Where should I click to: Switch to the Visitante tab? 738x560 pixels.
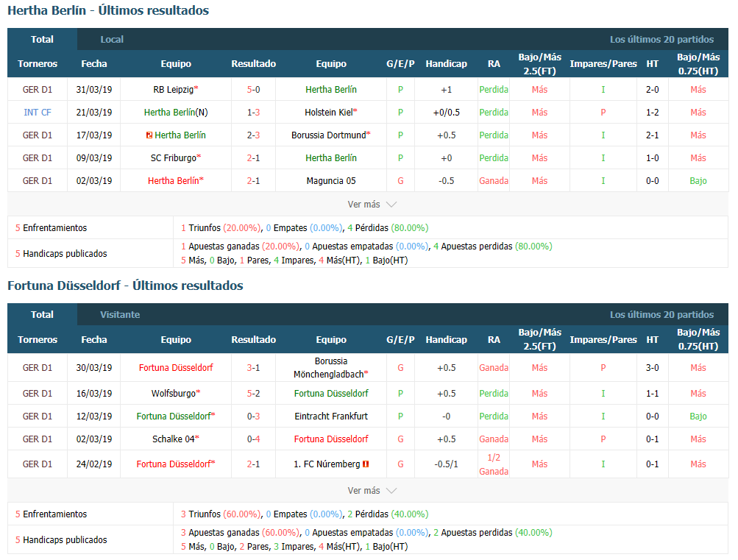point(119,315)
